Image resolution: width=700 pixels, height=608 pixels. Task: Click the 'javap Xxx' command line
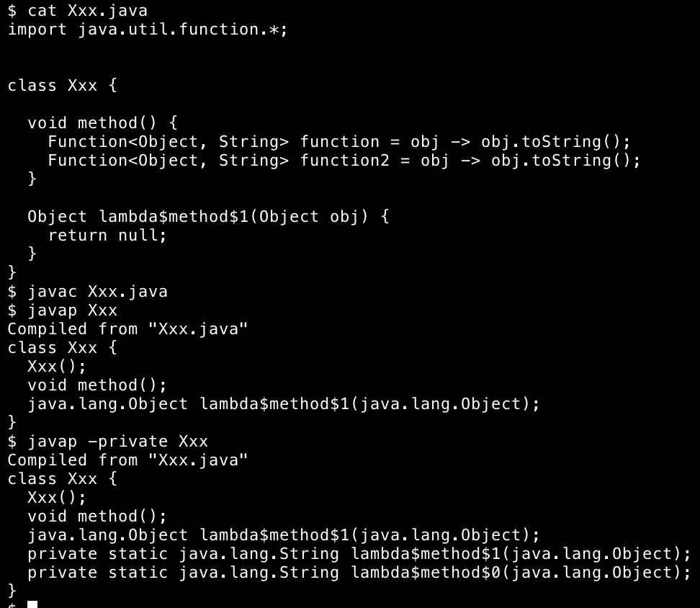(63, 310)
